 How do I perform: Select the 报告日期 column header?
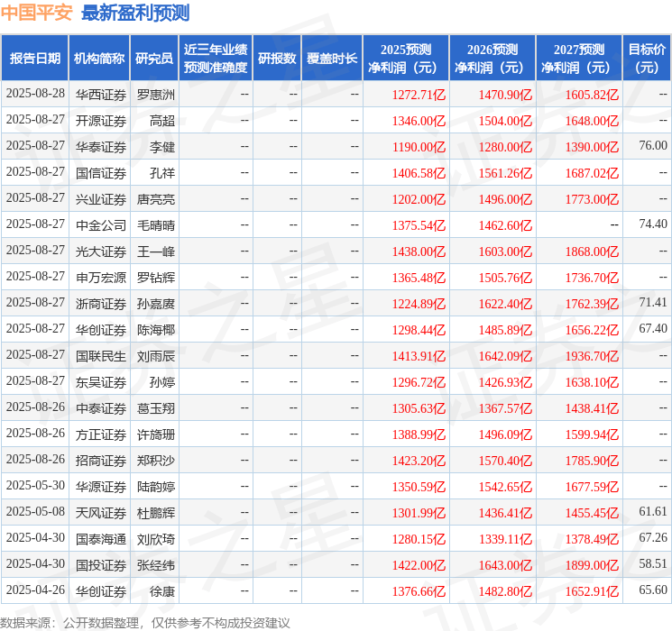click(34, 59)
